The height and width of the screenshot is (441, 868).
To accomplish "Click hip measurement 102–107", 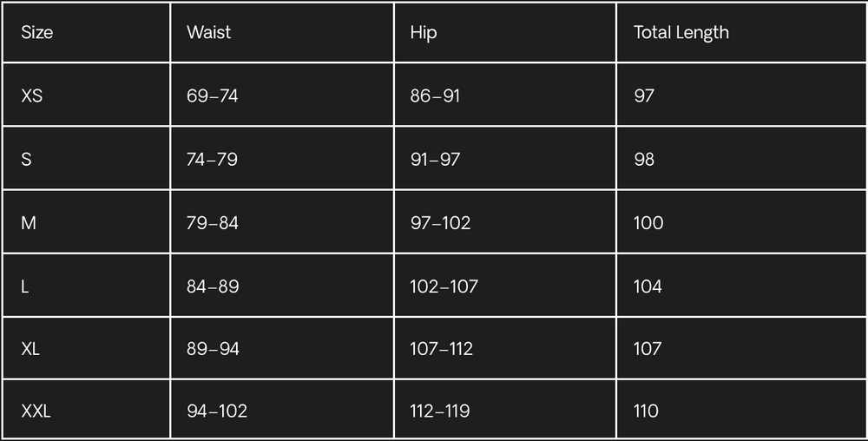I will [444, 286].
